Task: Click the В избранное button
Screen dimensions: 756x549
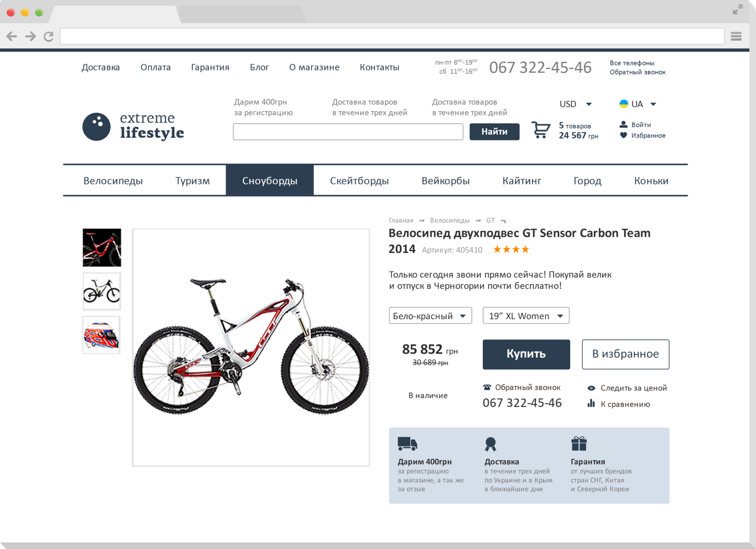Action: [x=626, y=354]
